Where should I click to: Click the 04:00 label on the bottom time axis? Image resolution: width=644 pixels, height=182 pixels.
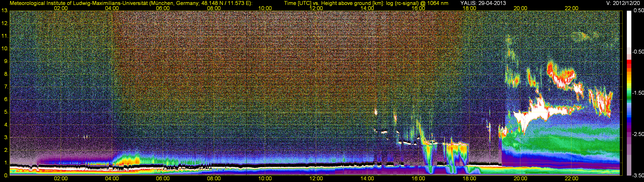point(112,179)
